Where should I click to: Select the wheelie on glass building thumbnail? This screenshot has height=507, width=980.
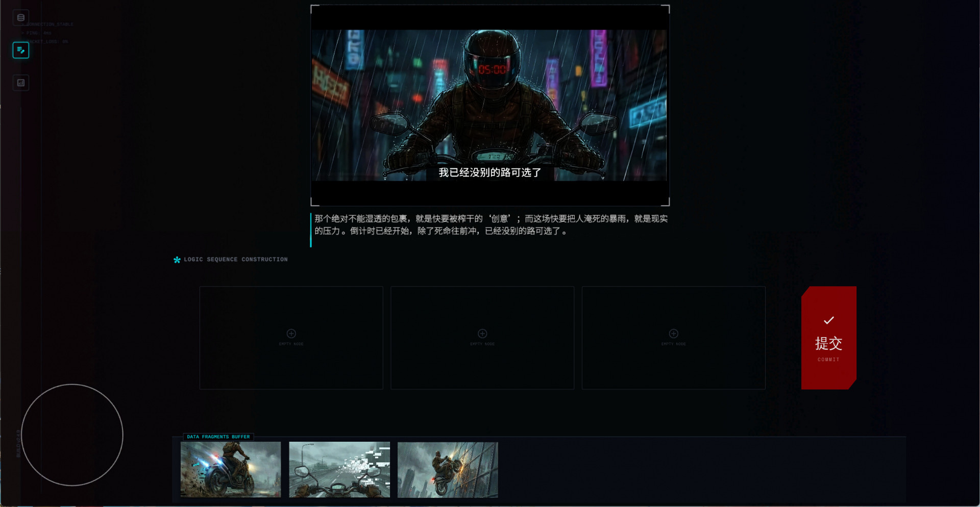(x=448, y=469)
